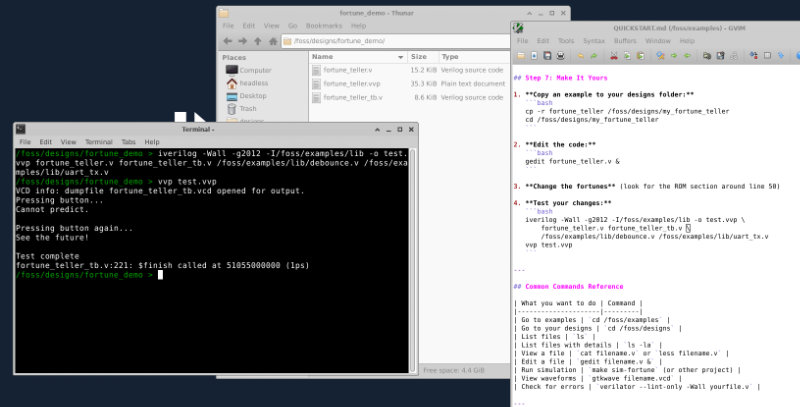Screen dimensions: 800x407
Task: Click the Thunar location path field
Action: 395,41
